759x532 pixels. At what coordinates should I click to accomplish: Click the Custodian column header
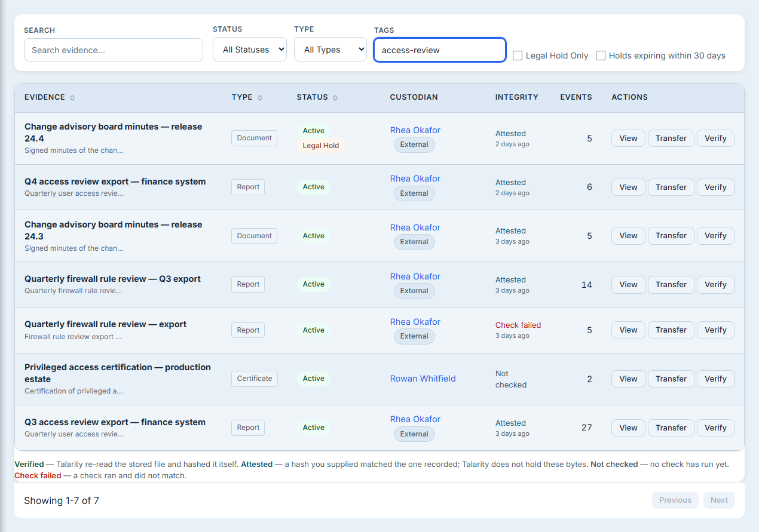[414, 97]
